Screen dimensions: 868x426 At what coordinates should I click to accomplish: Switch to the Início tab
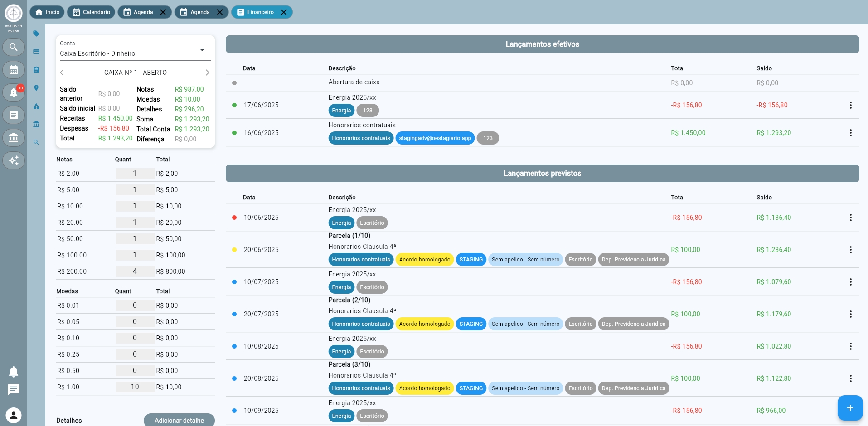tap(48, 12)
